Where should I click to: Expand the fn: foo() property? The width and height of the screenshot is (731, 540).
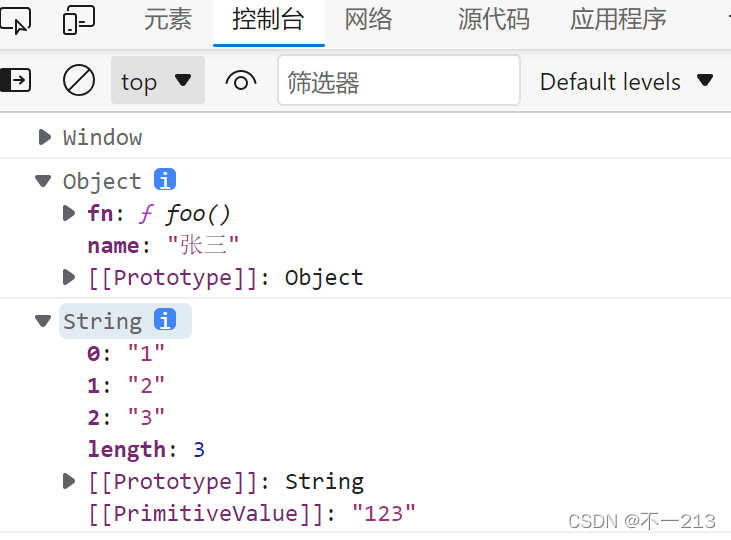(69, 213)
